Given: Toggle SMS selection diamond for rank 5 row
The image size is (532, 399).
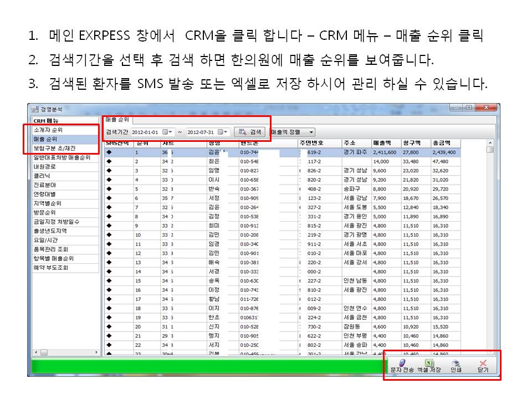Looking at the screenshot, I should pos(109,188).
